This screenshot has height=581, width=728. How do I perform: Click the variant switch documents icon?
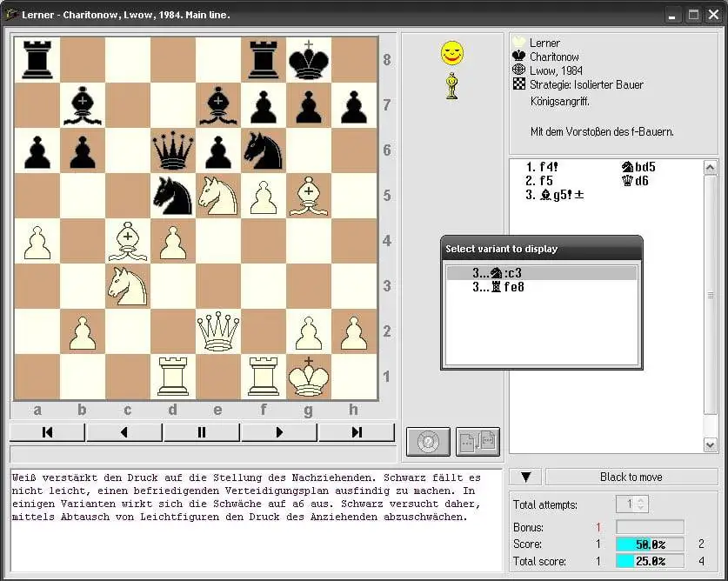tap(478, 441)
